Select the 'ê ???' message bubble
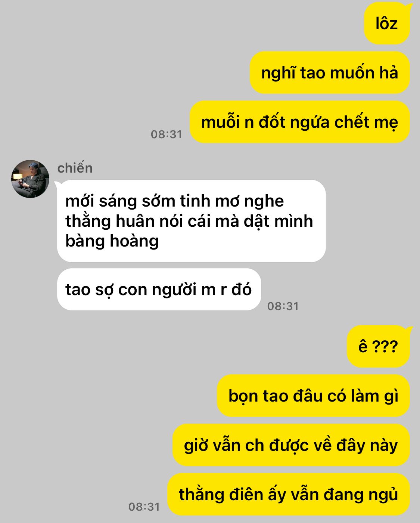The height and width of the screenshot is (523, 420). click(x=379, y=346)
